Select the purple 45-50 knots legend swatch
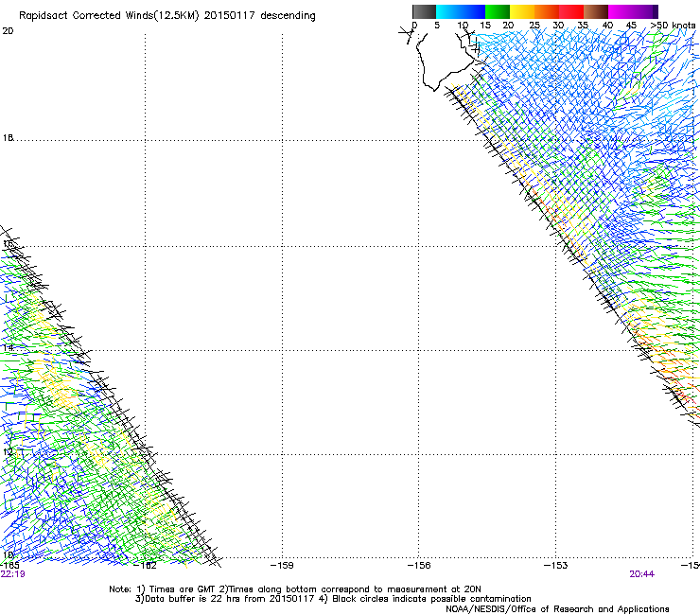 [x=645, y=11]
